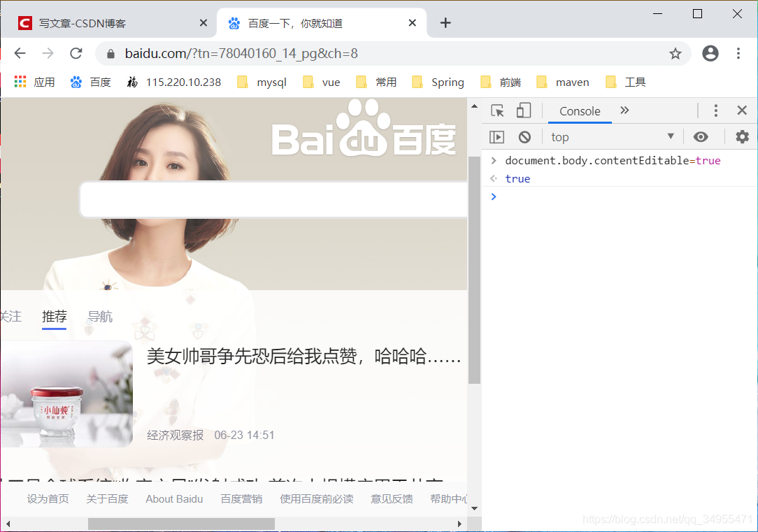Open DevTools customize three-dot menu
The width and height of the screenshot is (758, 532).
click(716, 110)
